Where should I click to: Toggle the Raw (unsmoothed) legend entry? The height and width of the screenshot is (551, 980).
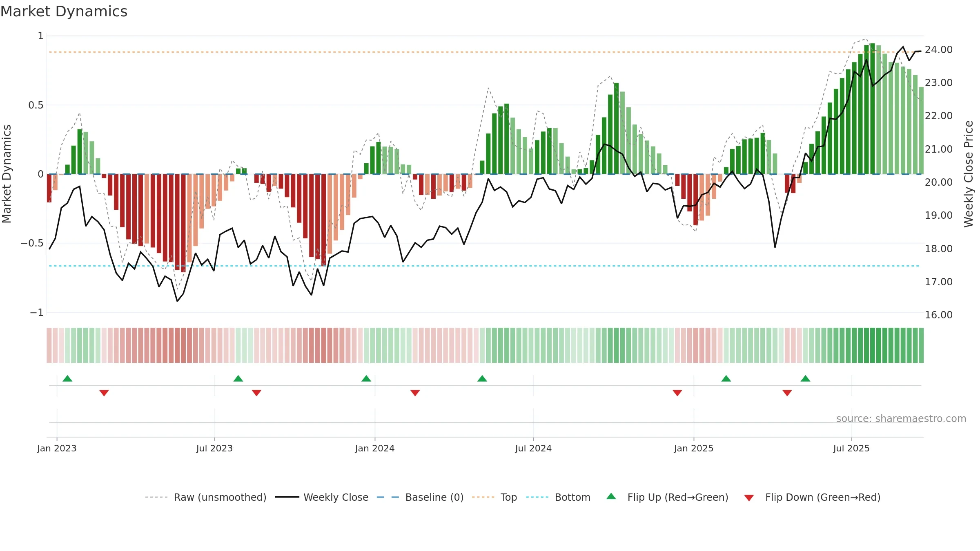[205, 497]
